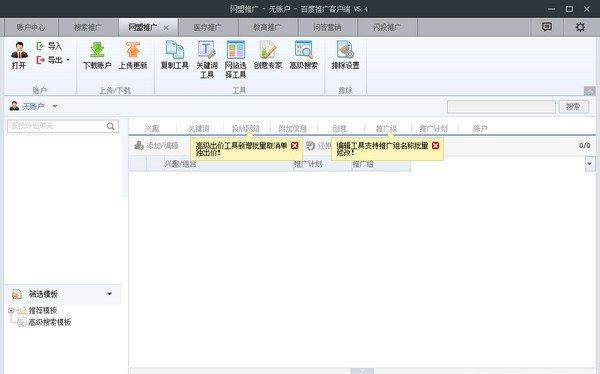Viewport: 600px width, 374px height.
Task: Open 高级搜索 advanced search tool
Action: [x=303, y=50]
